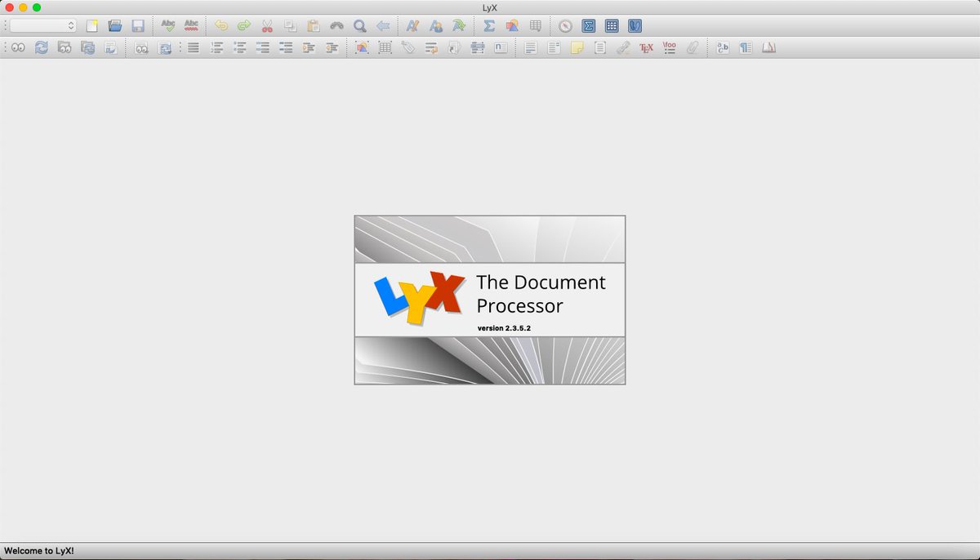The width and height of the screenshot is (980, 560).
Task: Insert index entry icon
Action: click(478, 48)
